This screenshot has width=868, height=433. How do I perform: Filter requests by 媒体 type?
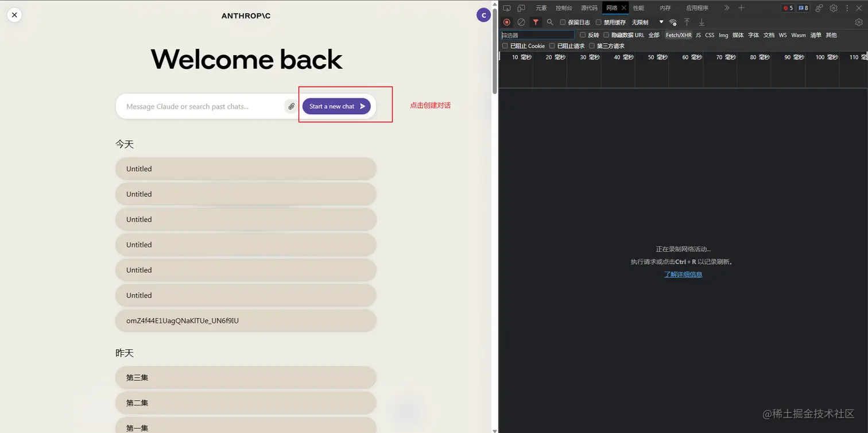(x=738, y=35)
